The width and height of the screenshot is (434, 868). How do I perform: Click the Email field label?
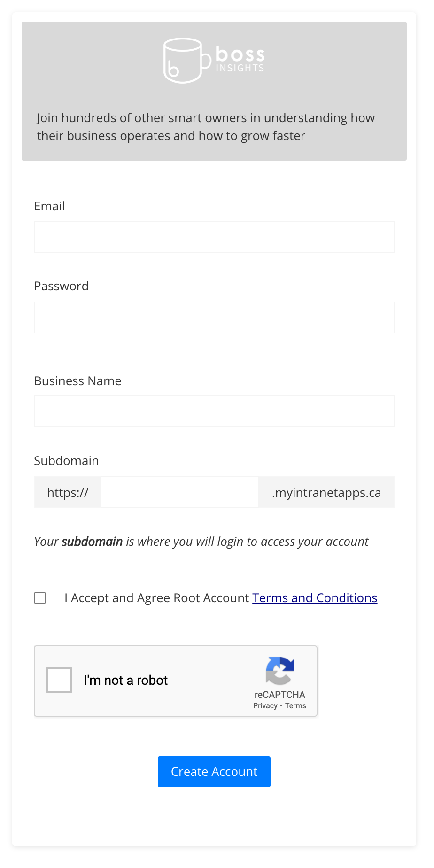49,206
